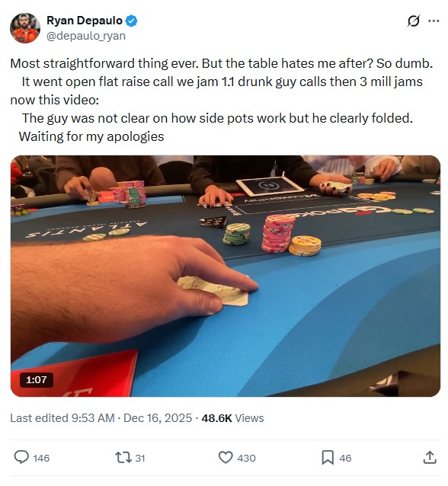448x486 pixels.
Task: Click the reply speech bubble icon
Action: 21,458
